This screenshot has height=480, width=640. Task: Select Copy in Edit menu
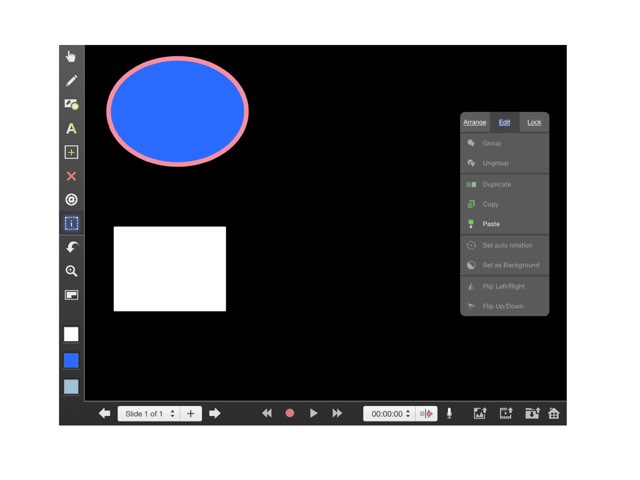tap(504, 204)
